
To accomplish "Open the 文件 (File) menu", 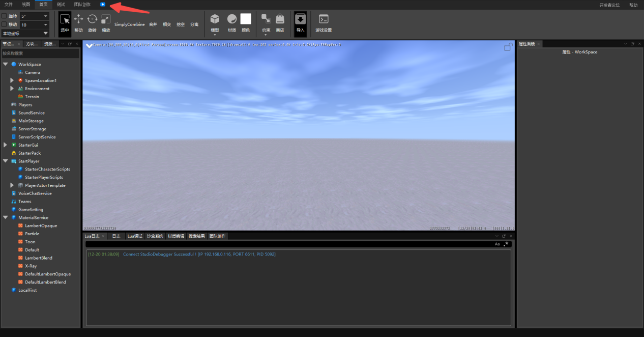I will coord(9,5).
